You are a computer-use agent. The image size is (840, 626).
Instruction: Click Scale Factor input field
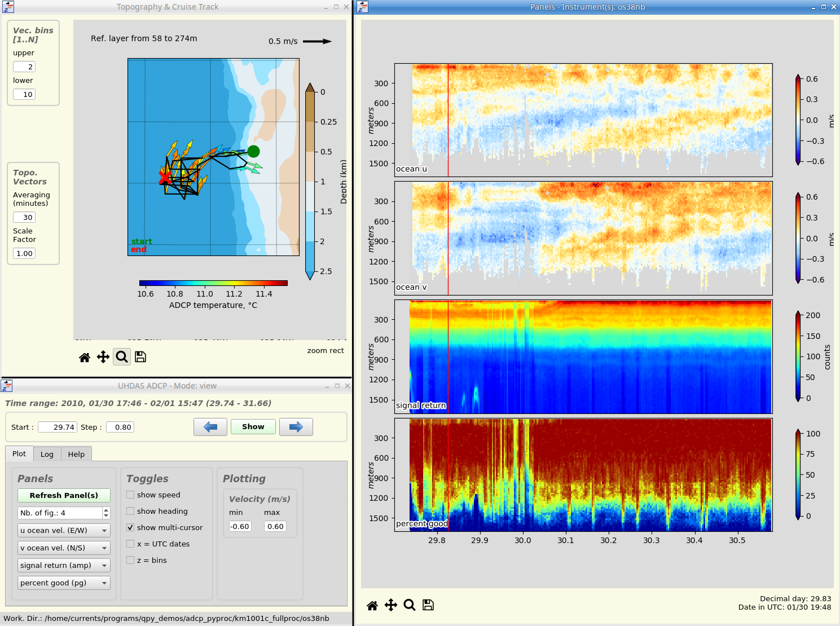pos(24,253)
